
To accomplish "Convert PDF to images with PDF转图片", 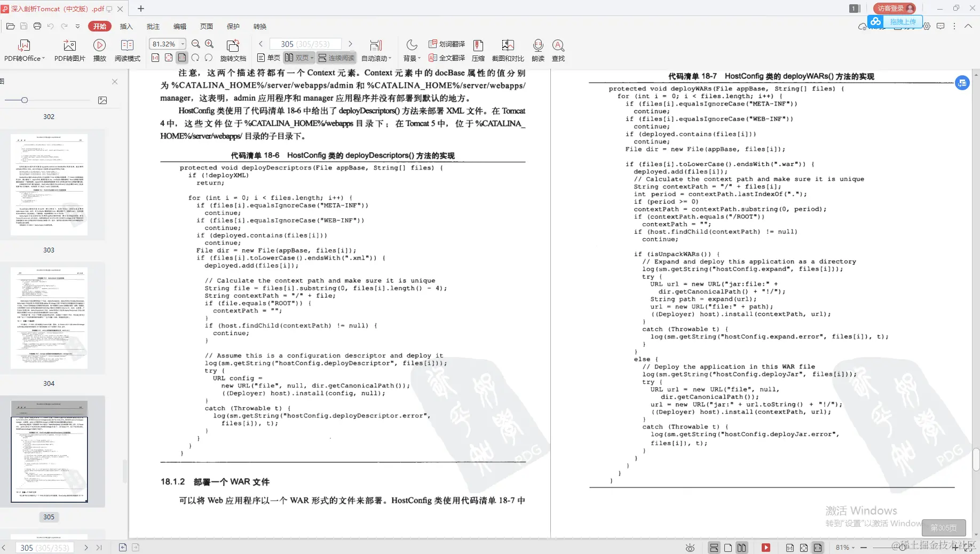I will coord(69,50).
